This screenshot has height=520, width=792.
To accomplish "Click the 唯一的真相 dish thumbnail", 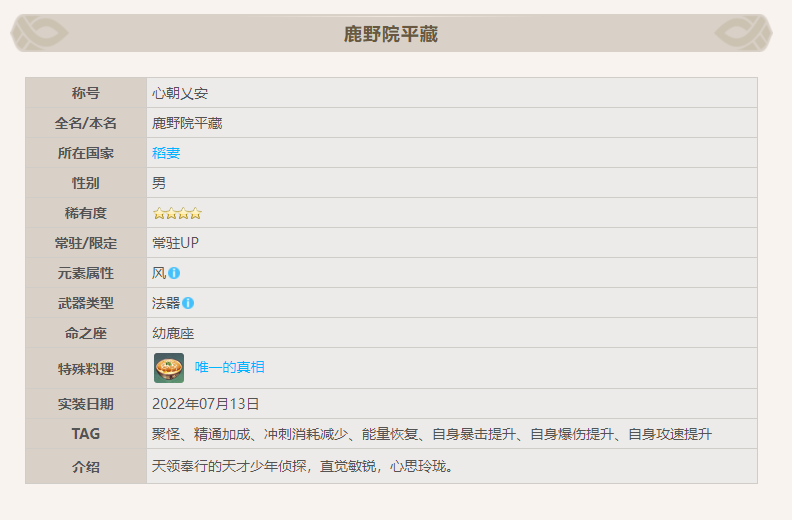I will pyautogui.click(x=169, y=368).
